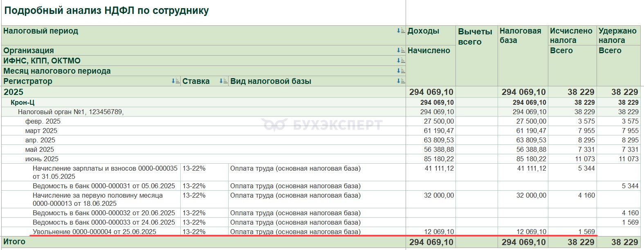Click the Исчислено налога column header

pos(571,36)
